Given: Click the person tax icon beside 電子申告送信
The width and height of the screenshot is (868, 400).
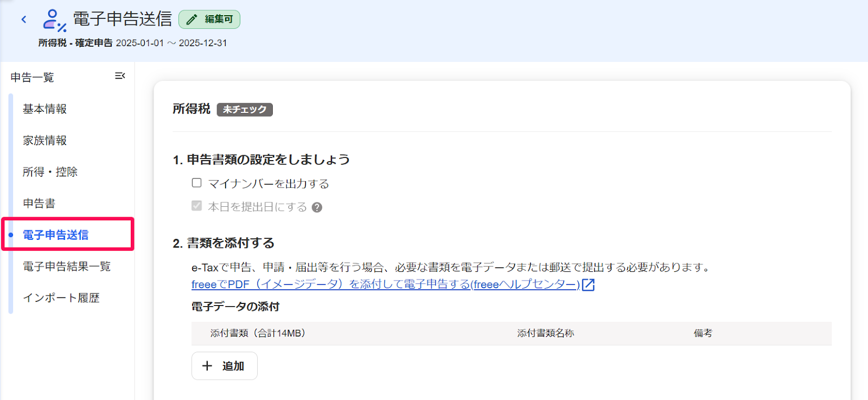Looking at the screenshot, I should [x=54, y=20].
